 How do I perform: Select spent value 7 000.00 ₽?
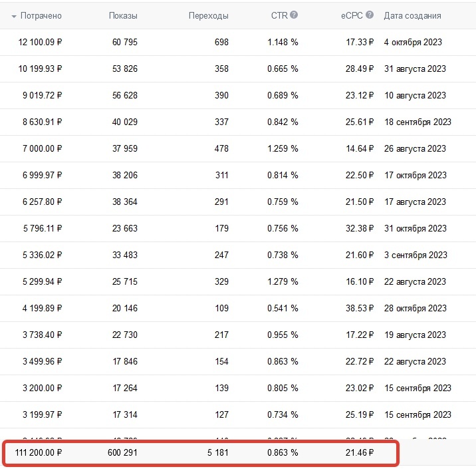click(x=42, y=148)
